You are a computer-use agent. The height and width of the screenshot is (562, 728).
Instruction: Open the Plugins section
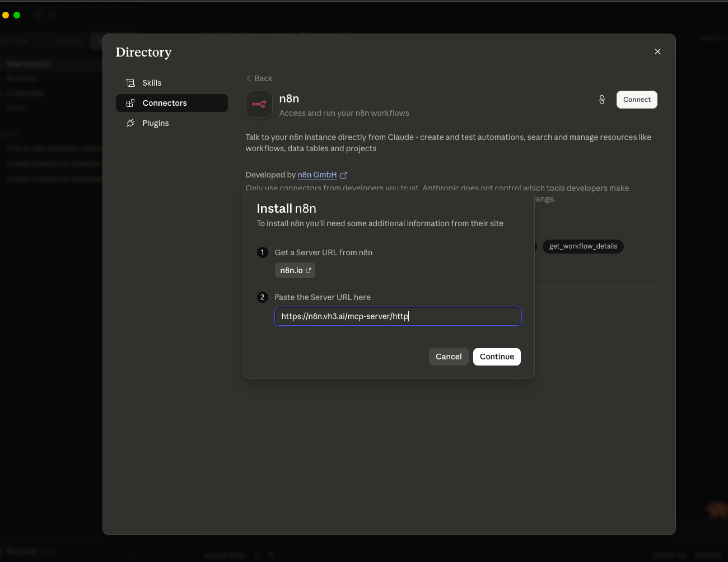(171, 123)
